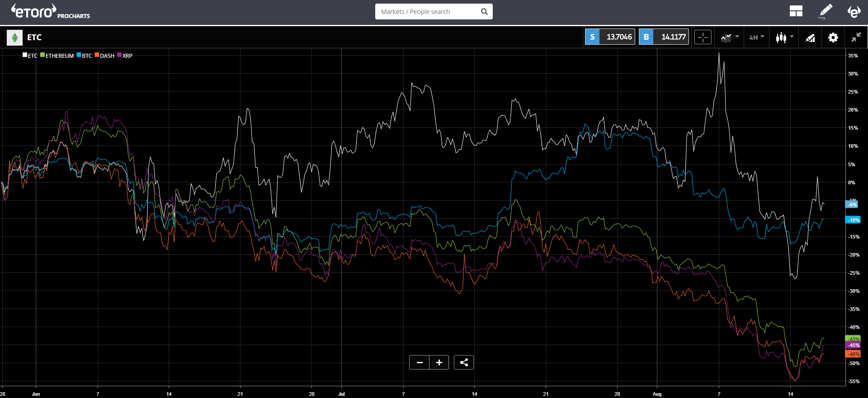Click the ETC asset logo icon
Screen dimensions: 868x398
pos(14,37)
